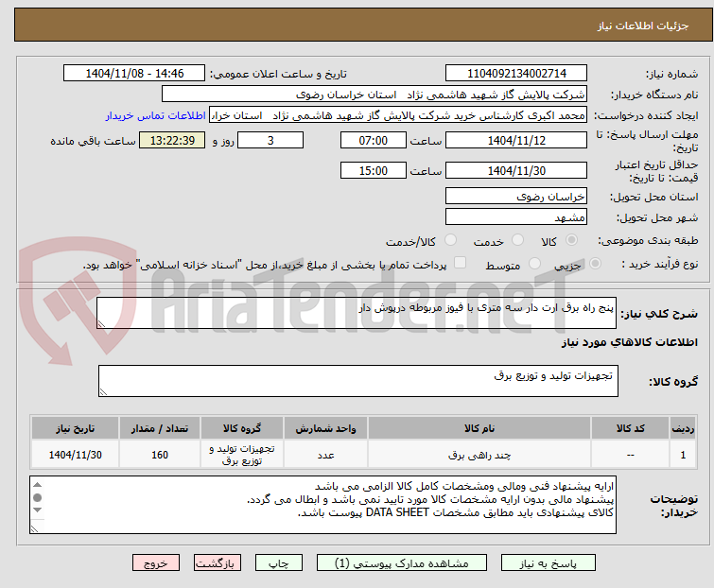
Task: Click the resize grip of گروه کالا box
Action: 103,391
